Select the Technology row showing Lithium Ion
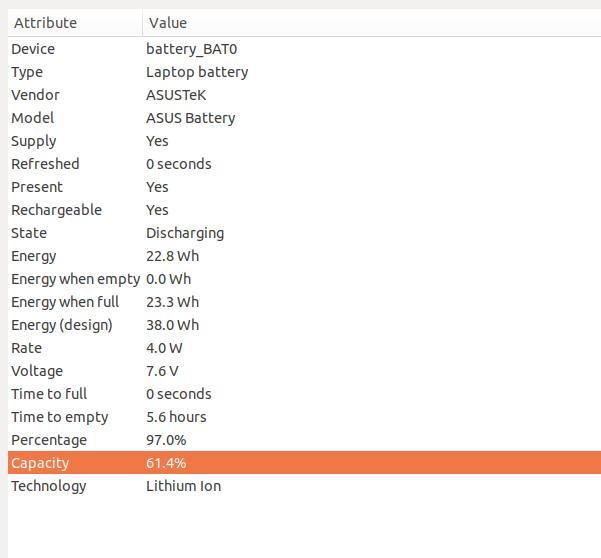601x558 pixels. [x=304, y=486]
